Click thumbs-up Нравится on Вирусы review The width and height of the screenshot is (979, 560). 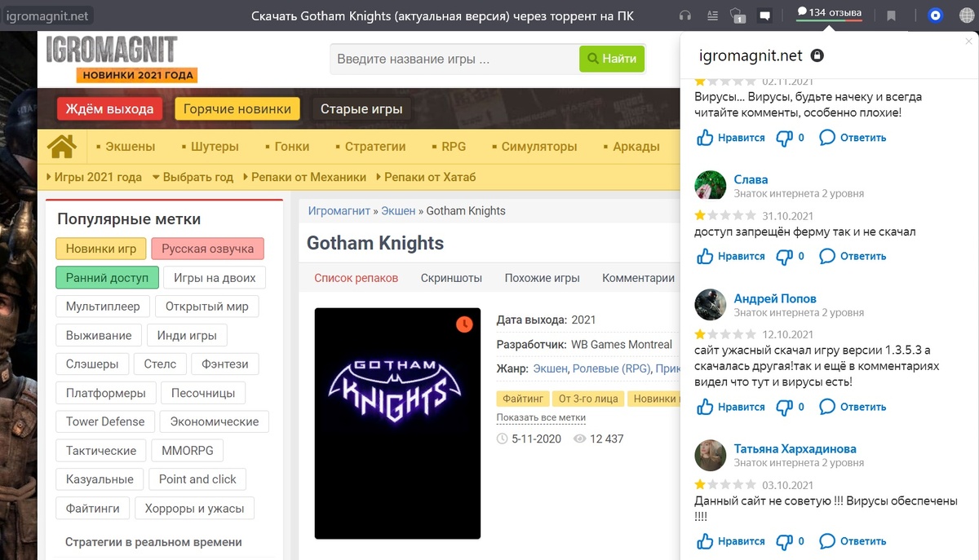point(730,138)
